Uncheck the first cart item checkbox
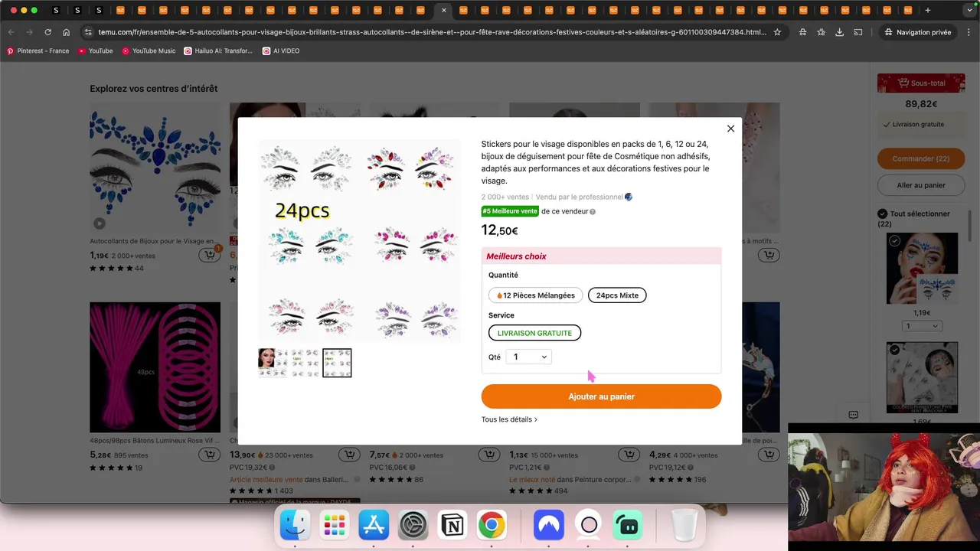The height and width of the screenshot is (551, 980). pyautogui.click(x=894, y=240)
